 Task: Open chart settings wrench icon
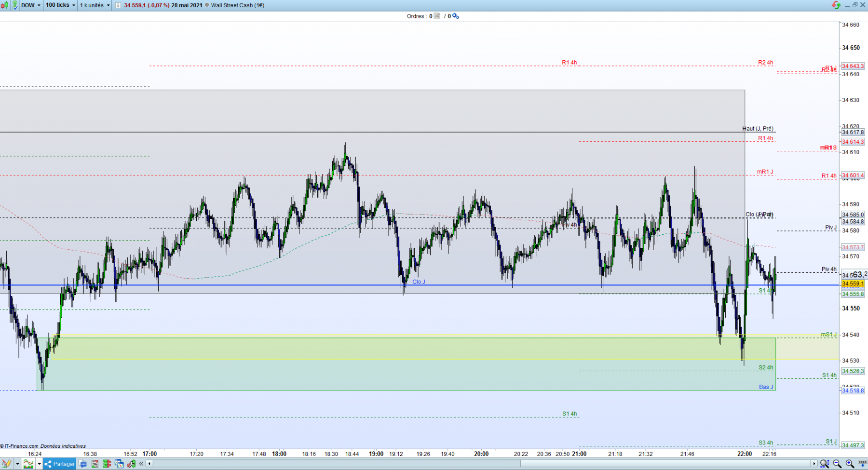click(x=131, y=464)
